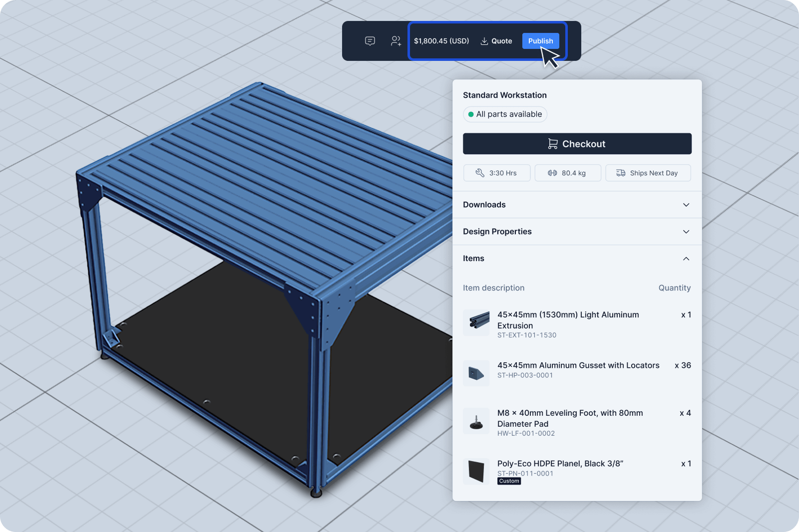799x532 pixels.
Task: Click the $1,800.45 (USD) price label
Action: tap(441, 41)
